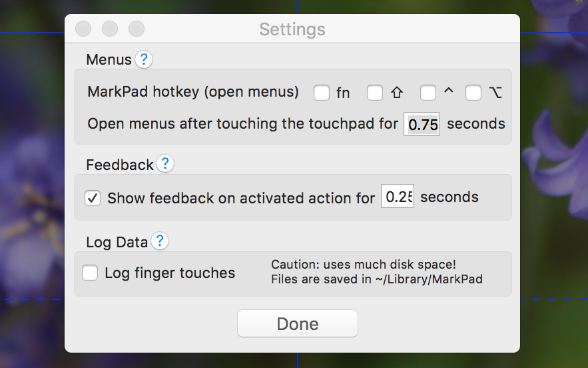This screenshot has height=368, width=588.
Task: Click the touchpad delay field showing 0.75
Action: [422, 125]
